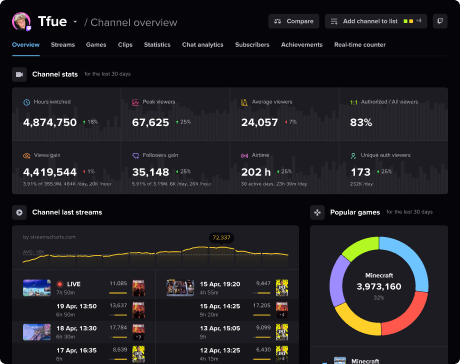Switch to the Streams tab

pos(63,45)
